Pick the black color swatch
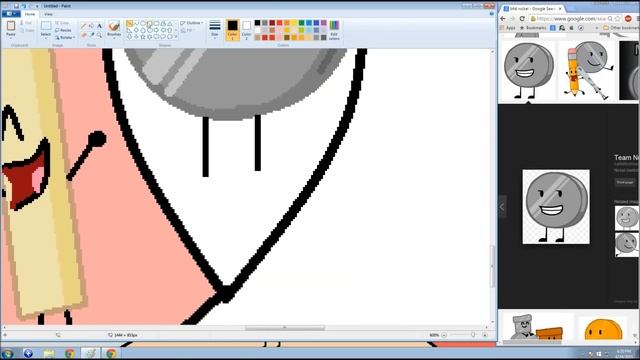 [x=257, y=23]
